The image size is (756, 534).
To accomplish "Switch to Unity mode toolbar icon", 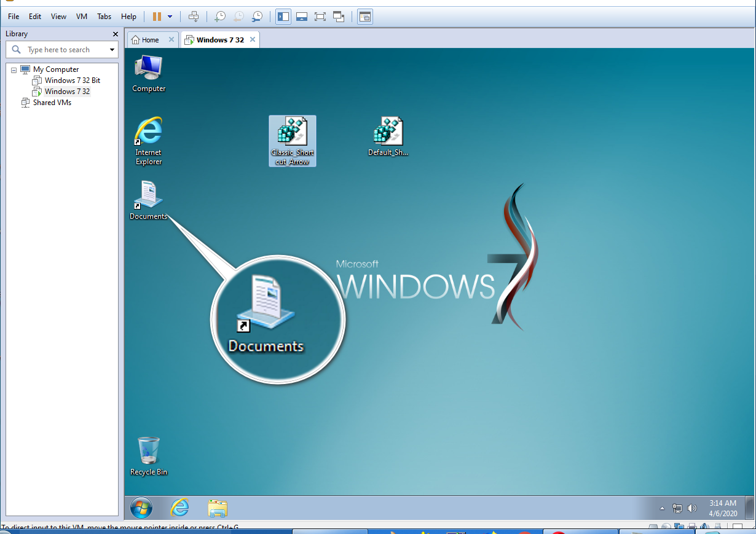I will [339, 17].
